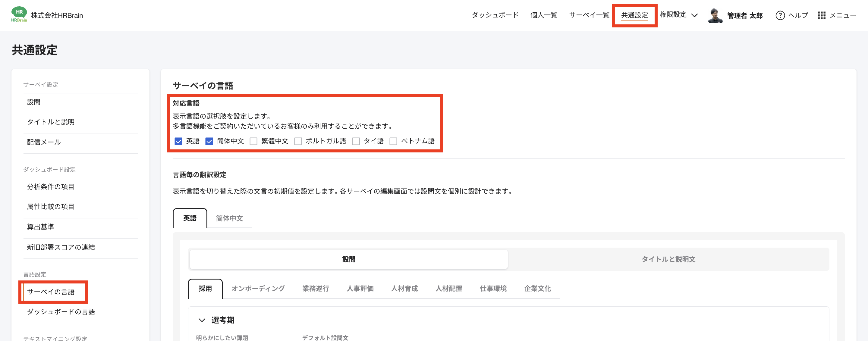
Task: Open 新旧部署スコアの連結 settings
Action: click(61, 247)
